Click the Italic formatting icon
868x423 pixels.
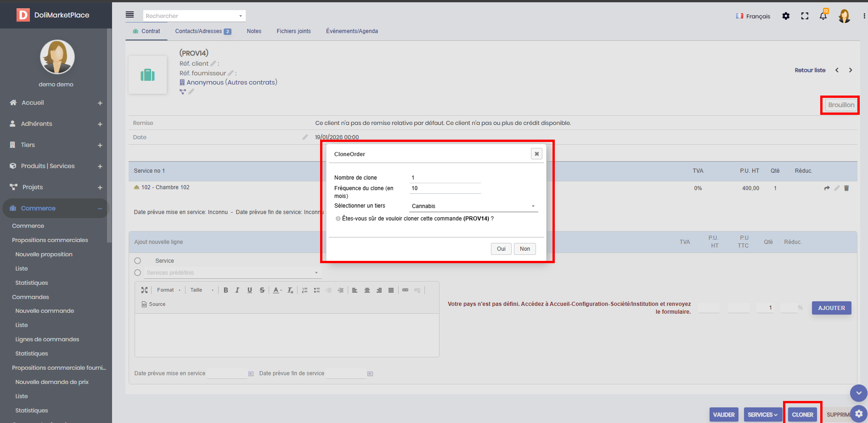pos(237,290)
